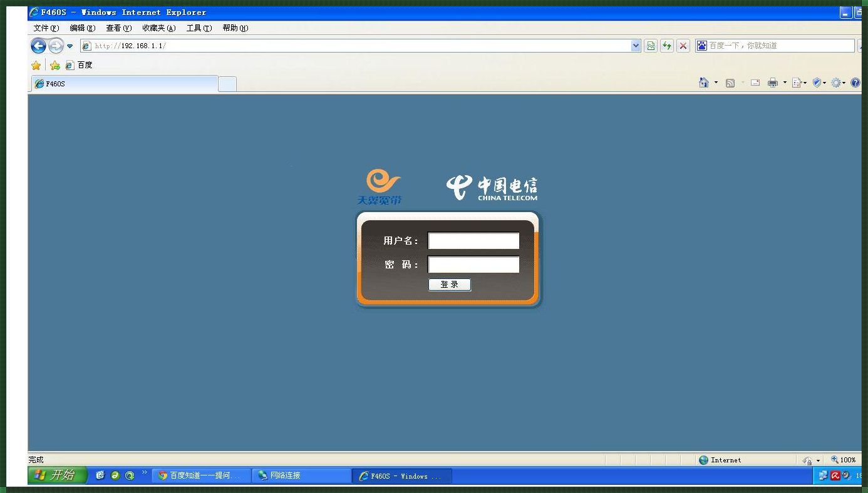Click the 用户名 username input field
The height and width of the screenshot is (493, 868).
point(473,241)
